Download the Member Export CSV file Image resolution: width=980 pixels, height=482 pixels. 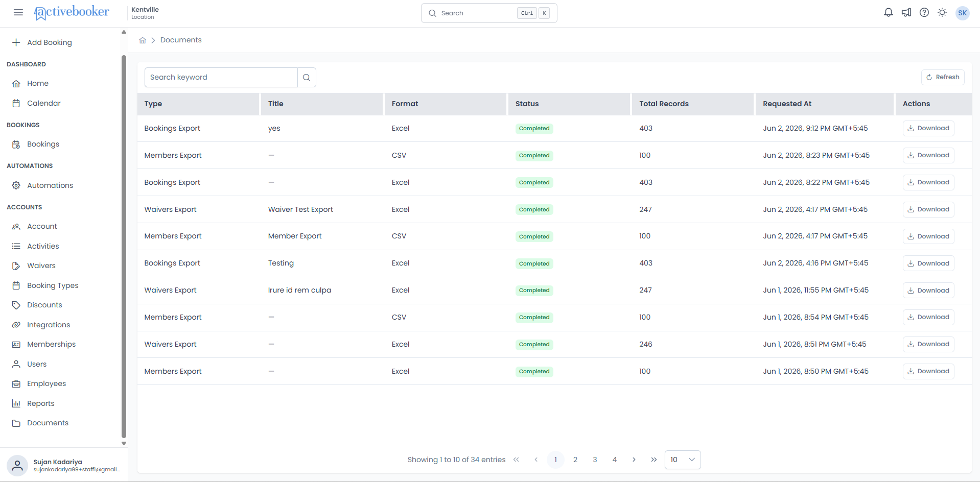[x=928, y=236]
